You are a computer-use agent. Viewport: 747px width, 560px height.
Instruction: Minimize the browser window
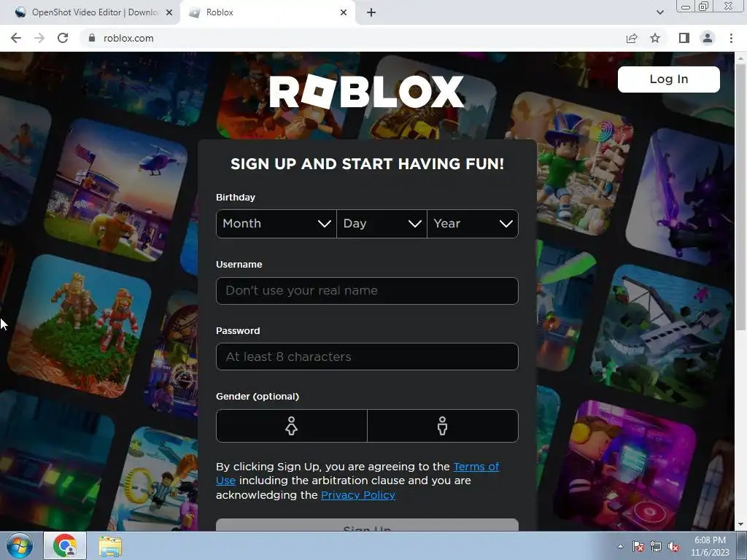pos(686,6)
